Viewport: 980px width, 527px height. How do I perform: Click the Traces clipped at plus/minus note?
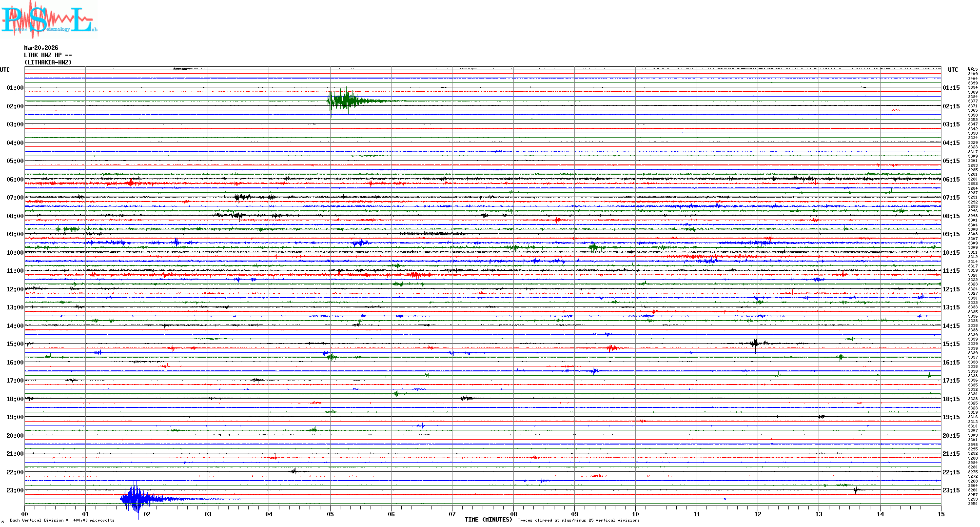[578, 520]
